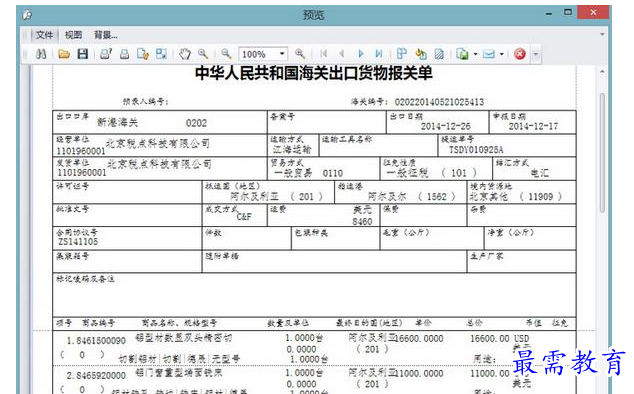Click the bill number TSDY010925A
This screenshot has width=634, height=394.
[476, 150]
